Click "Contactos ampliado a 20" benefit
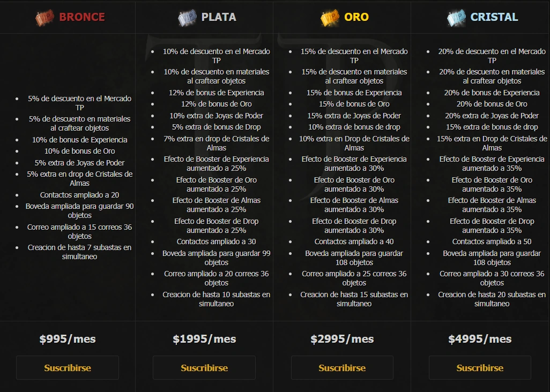550x392 pixels. point(79,195)
